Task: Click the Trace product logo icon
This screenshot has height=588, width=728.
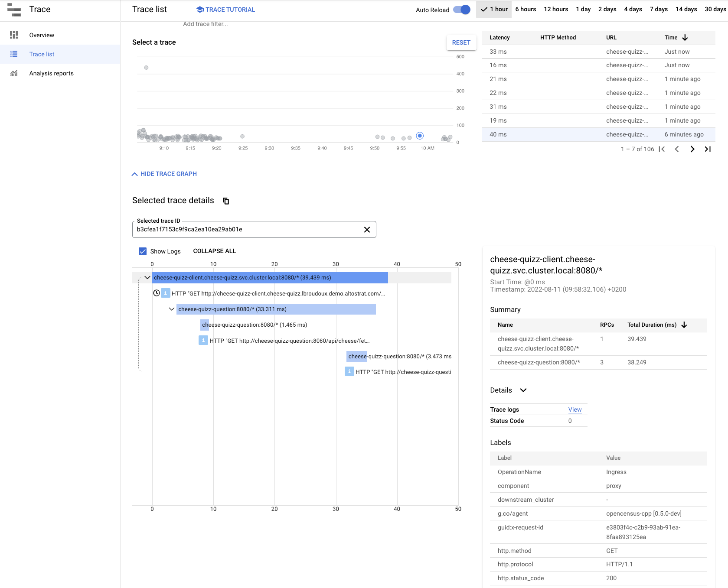Action: [x=14, y=10]
